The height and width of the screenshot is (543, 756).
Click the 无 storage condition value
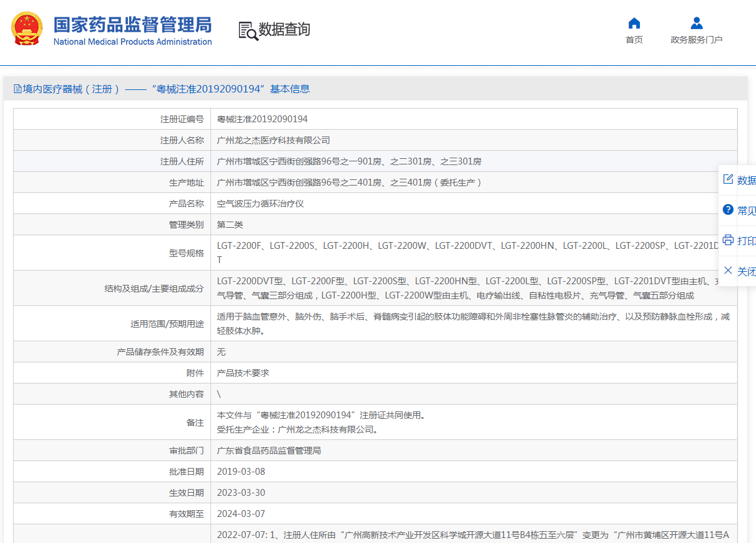(x=221, y=352)
